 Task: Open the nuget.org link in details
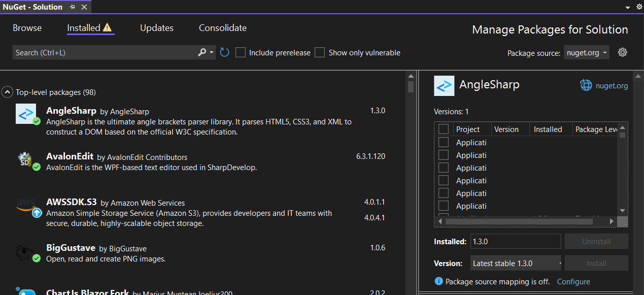click(x=612, y=85)
